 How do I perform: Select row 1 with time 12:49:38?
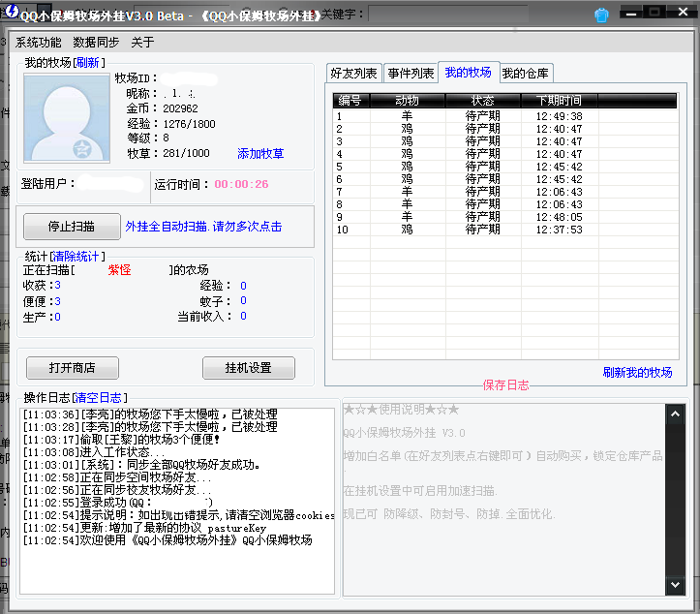click(505, 116)
